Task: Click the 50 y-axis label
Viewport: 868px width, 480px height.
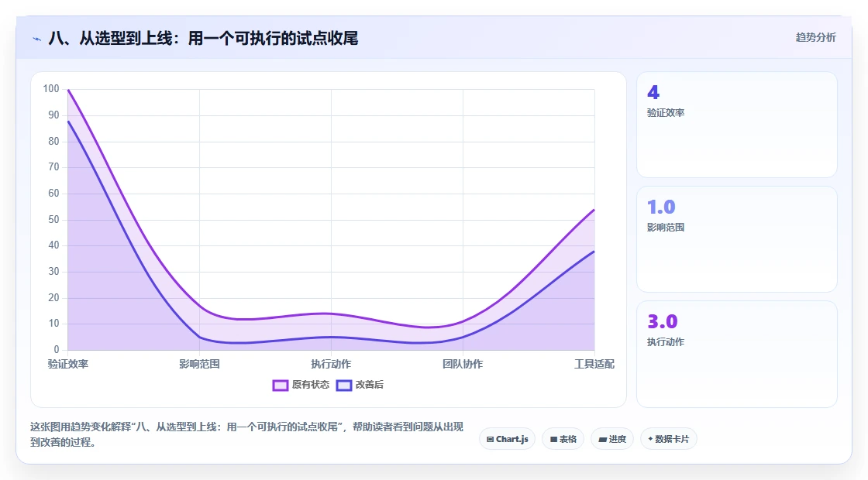Action: (x=53, y=219)
